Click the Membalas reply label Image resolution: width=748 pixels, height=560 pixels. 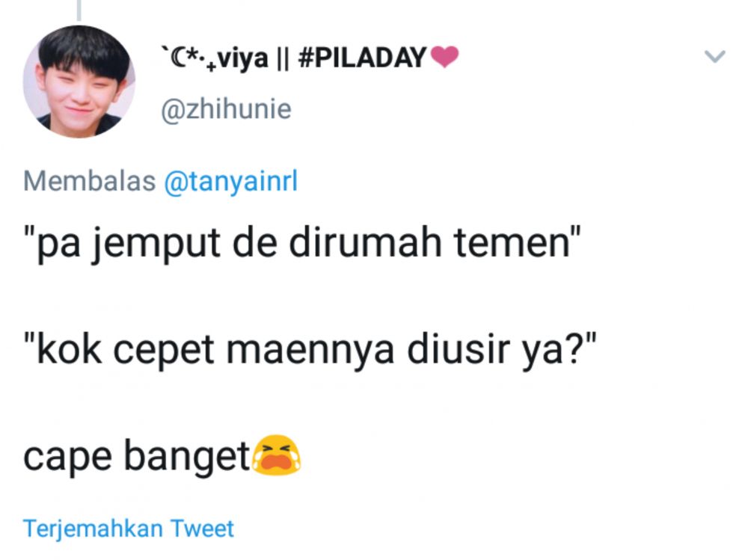(89, 181)
